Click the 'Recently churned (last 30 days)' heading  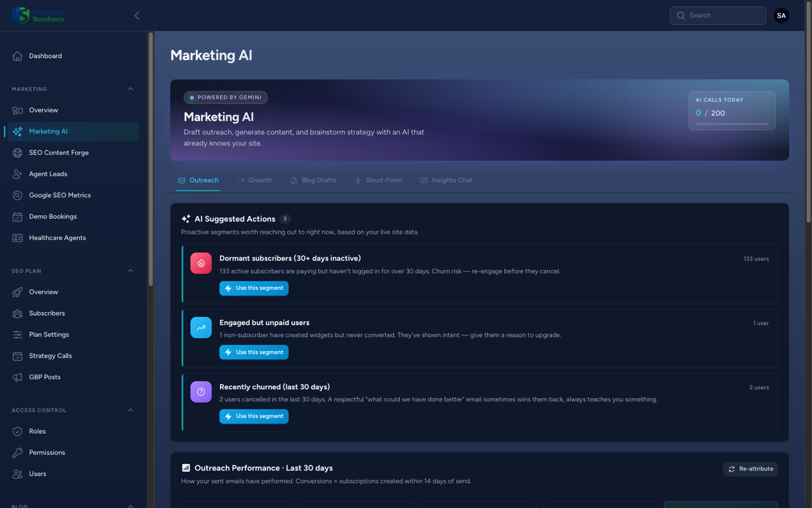coord(275,387)
